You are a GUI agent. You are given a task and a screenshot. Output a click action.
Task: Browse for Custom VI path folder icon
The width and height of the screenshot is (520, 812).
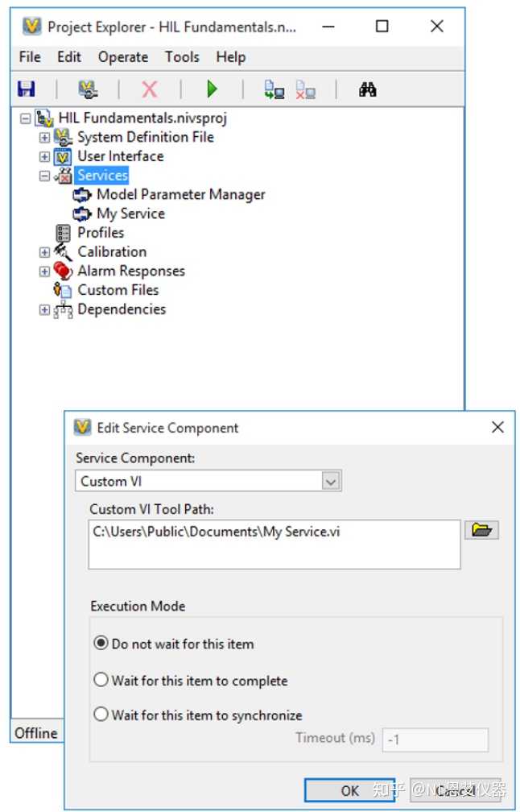coord(481,529)
